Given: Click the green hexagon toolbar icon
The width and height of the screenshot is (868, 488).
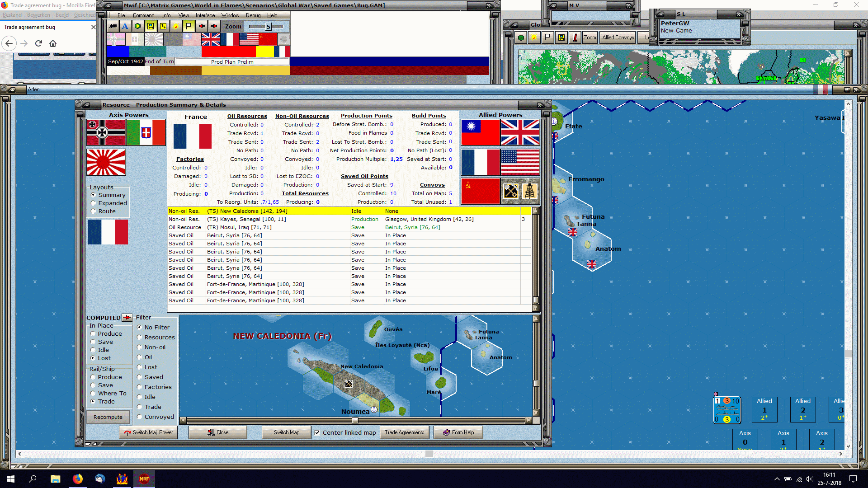Looking at the screenshot, I should [138, 26].
